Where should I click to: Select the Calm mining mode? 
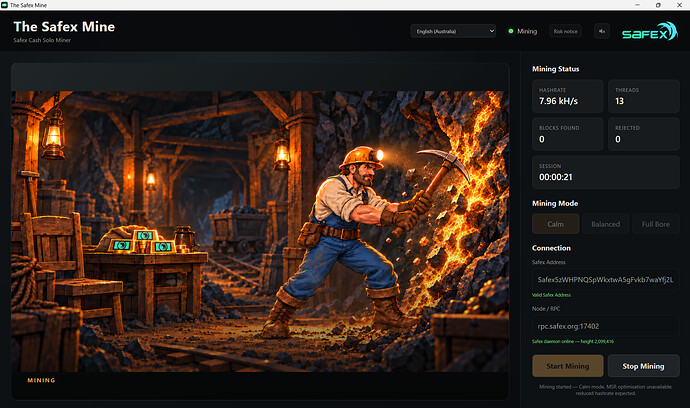555,224
